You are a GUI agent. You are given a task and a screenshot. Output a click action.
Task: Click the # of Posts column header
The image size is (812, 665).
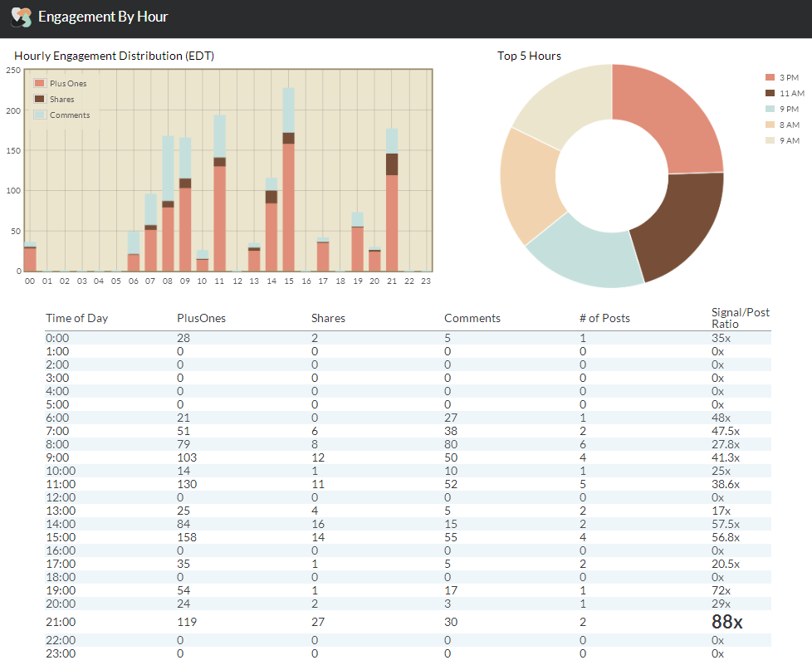tap(604, 318)
